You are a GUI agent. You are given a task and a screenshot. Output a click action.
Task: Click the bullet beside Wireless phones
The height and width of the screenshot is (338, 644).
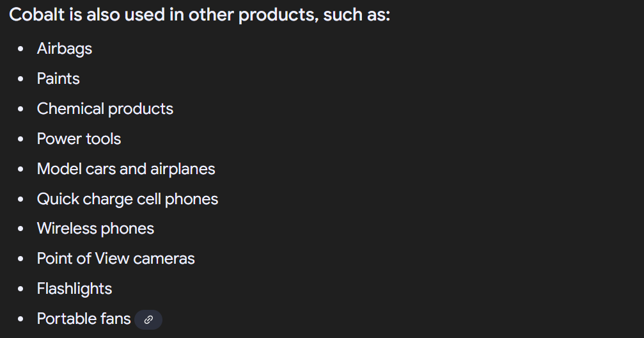pos(21,229)
